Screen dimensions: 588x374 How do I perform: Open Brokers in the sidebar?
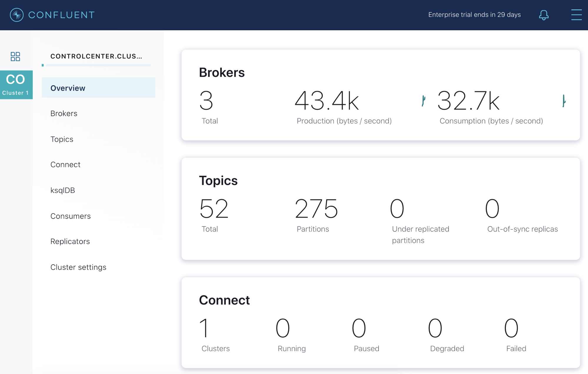(x=64, y=113)
